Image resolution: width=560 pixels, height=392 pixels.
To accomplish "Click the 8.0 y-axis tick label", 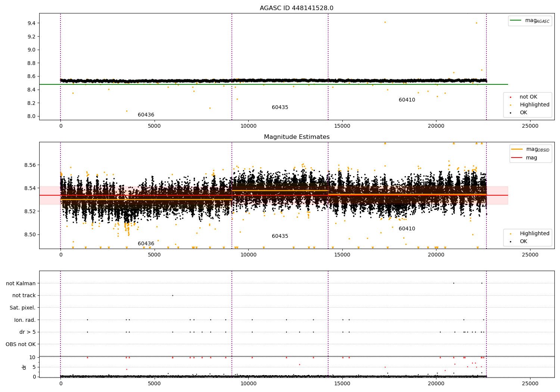I will (x=31, y=116).
